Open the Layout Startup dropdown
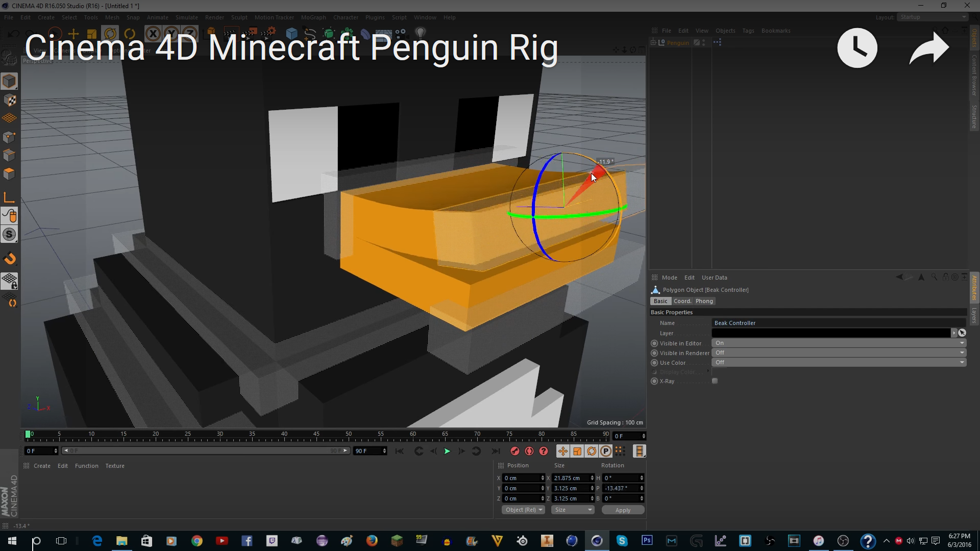980x551 pixels. tap(933, 17)
